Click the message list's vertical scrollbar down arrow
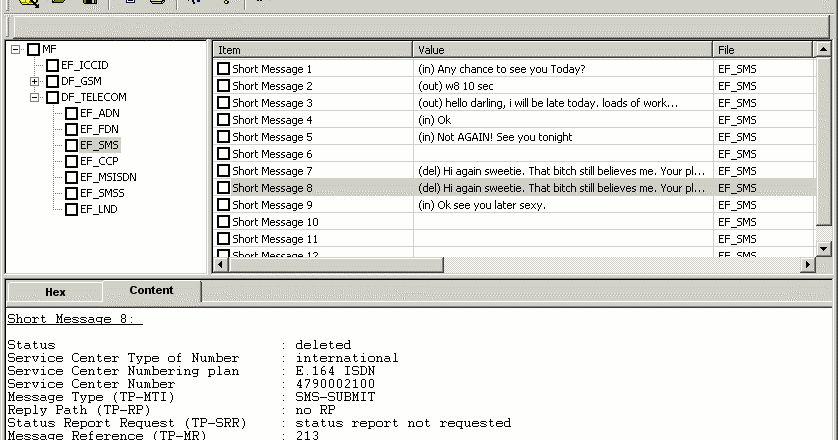 click(x=824, y=248)
